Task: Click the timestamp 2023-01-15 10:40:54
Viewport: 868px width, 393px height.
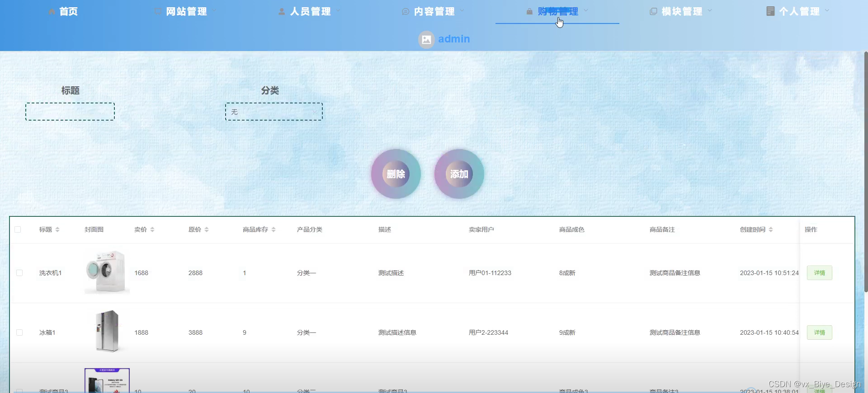Action: 769,332
